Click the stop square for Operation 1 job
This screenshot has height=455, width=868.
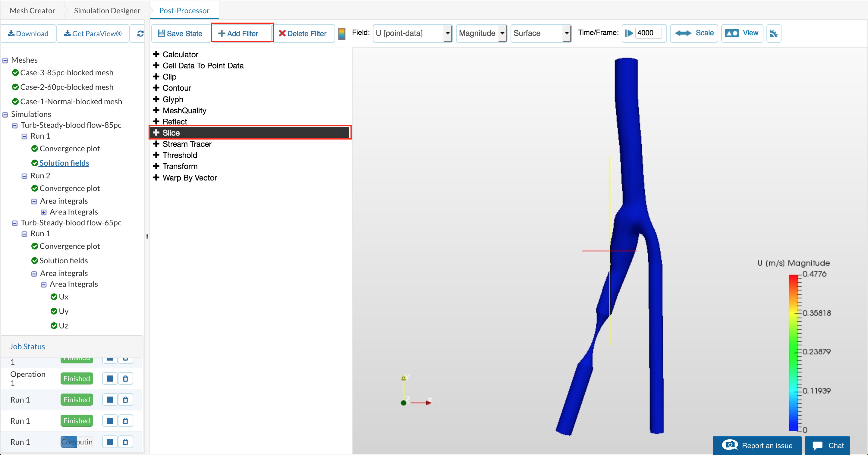click(x=109, y=378)
